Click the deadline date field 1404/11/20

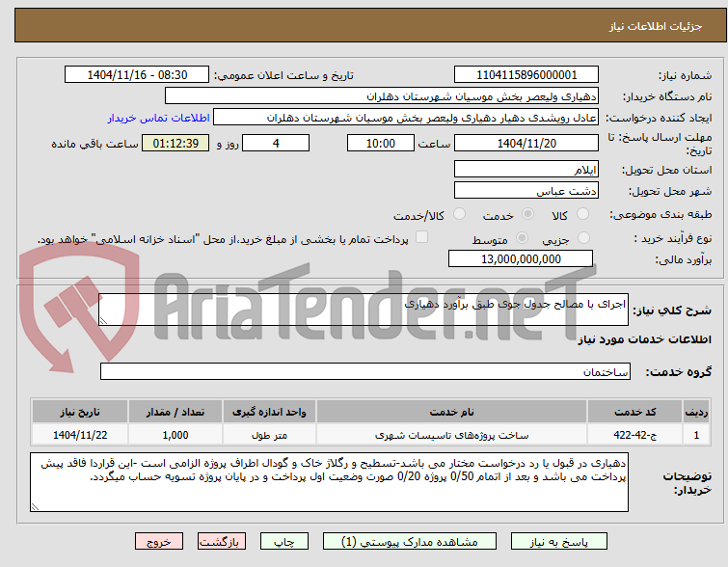[526, 143]
